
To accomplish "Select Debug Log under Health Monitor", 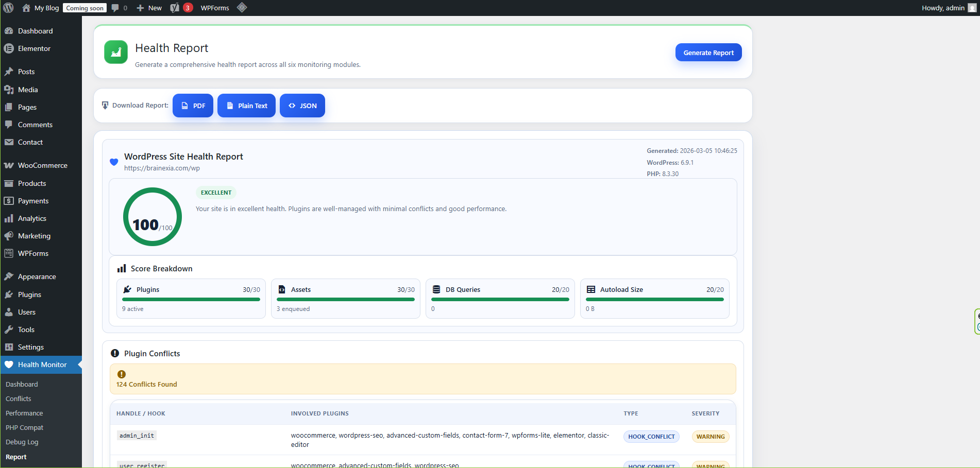I will (x=22, y=442).
